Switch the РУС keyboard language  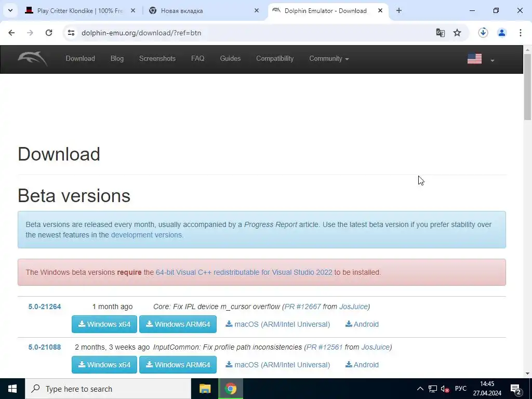tap(461, 389)
